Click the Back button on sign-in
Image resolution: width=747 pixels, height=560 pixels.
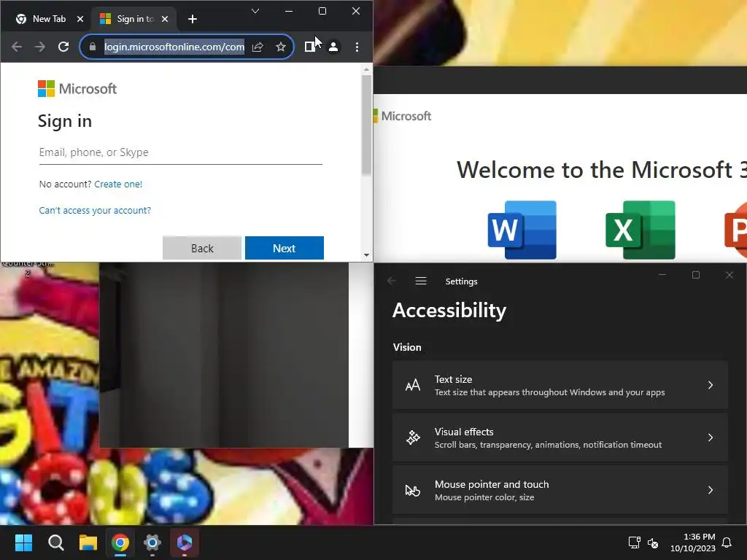click(202, 248)
